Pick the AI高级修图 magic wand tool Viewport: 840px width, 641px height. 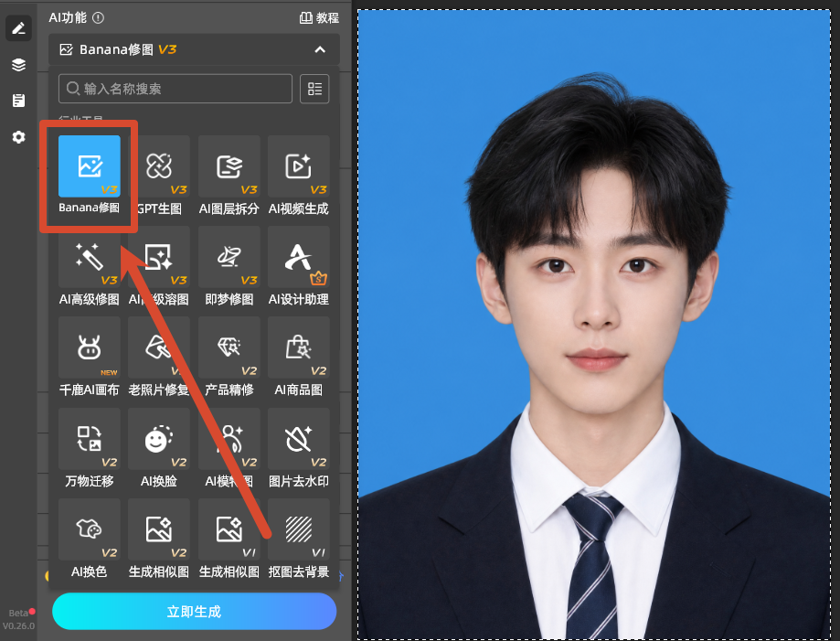(x=90, y=257)
